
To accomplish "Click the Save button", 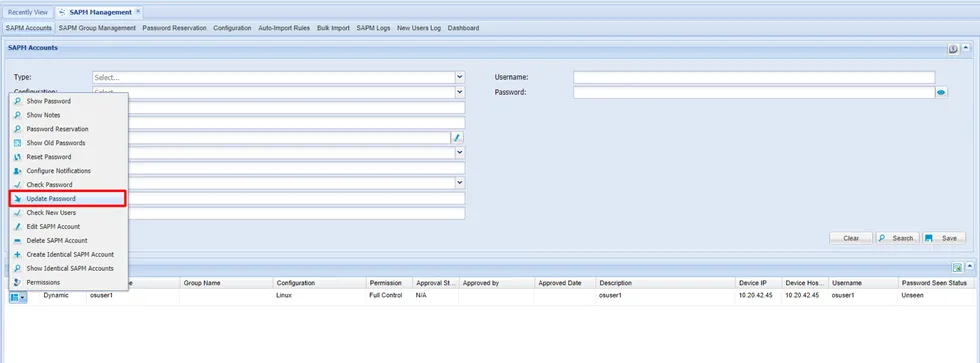I will 944,238.
